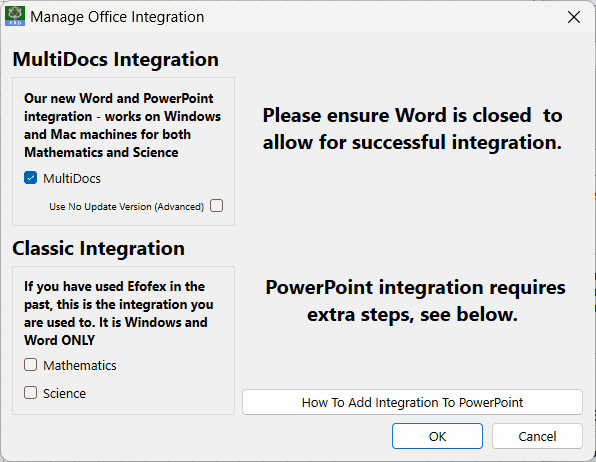Screen dimensions: 596x462
Task: Click 'Our new Word and PowerPoint' description
Action: pyautogui.click(x=122, y=125)
